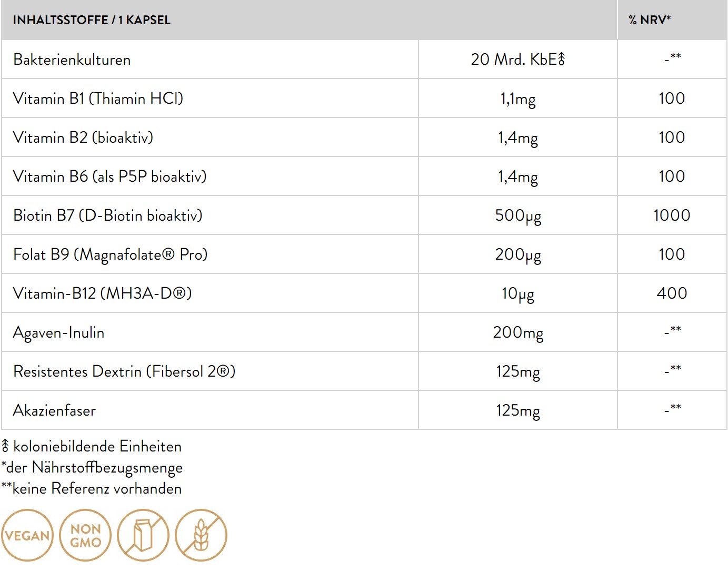
Task: Click the Vitamin B2 (bioaktiv) label
Action: [83, 137]
